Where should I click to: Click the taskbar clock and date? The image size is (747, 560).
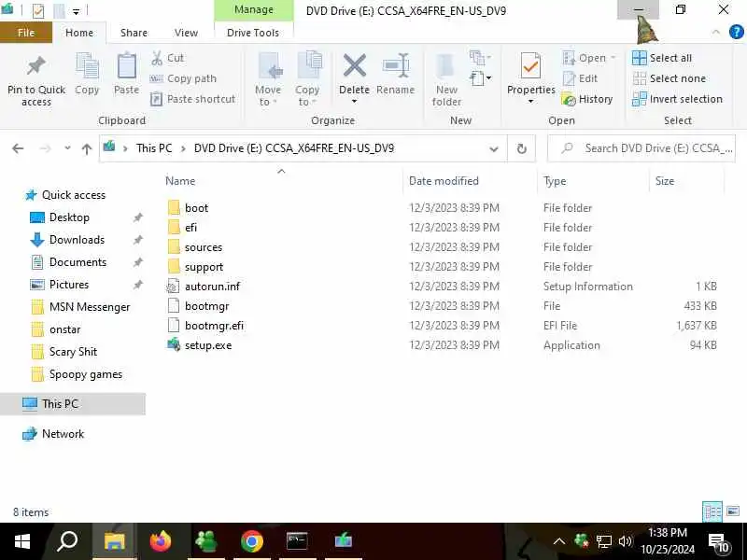(x=668, y=541)
